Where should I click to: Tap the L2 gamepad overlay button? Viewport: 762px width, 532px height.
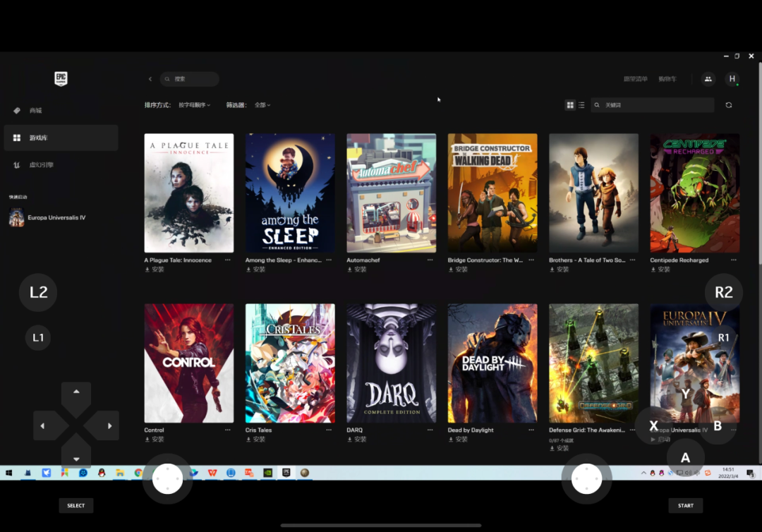pos(38,292)
